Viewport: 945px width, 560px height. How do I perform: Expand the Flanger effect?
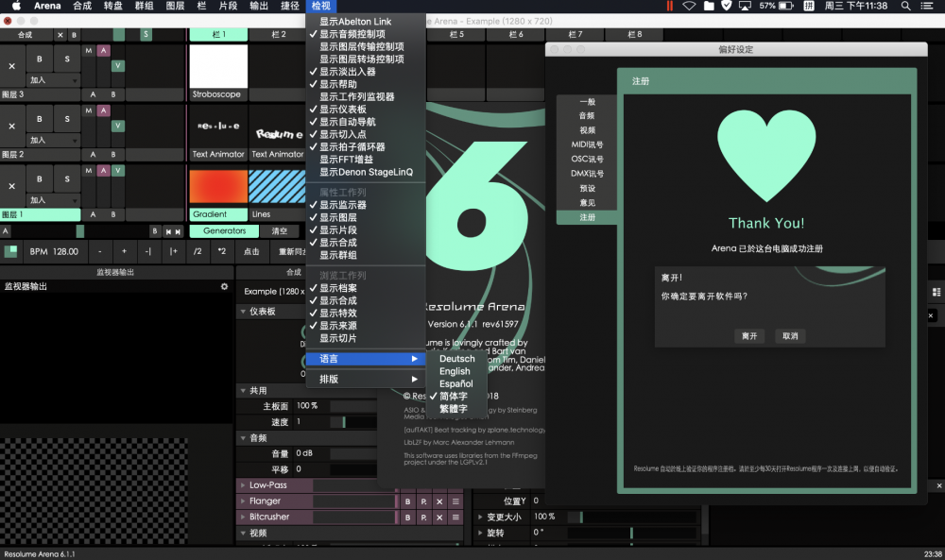click(244, 501)
